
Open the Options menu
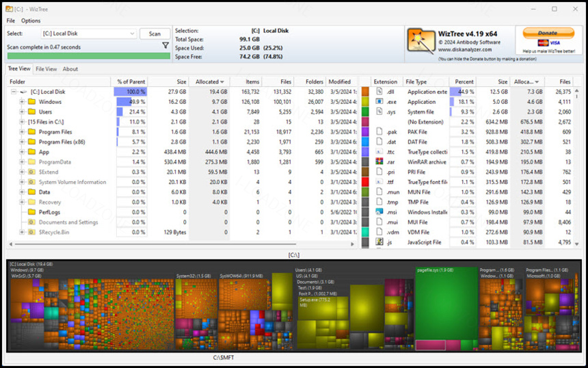pos(31,21)
